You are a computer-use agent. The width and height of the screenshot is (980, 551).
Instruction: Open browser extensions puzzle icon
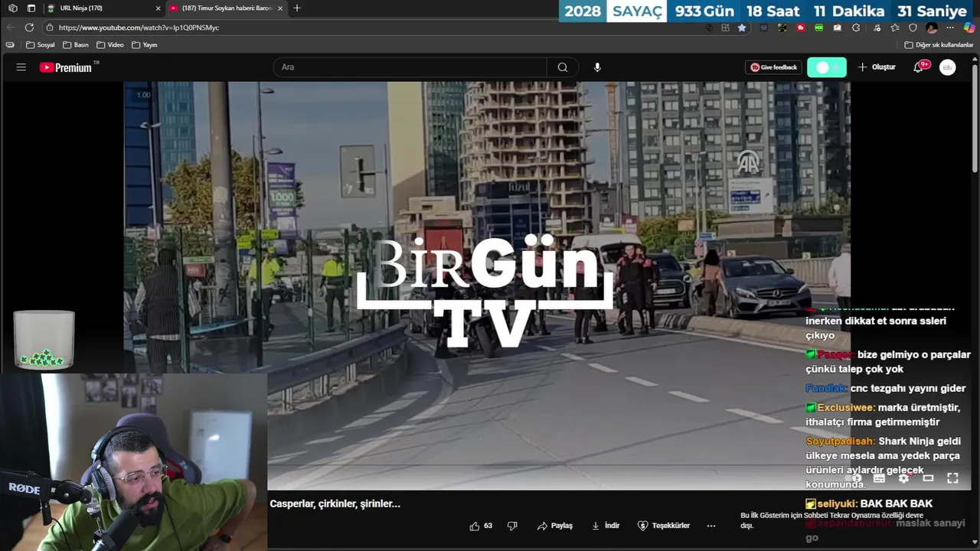pyautogui.click(x=856, y=28)
